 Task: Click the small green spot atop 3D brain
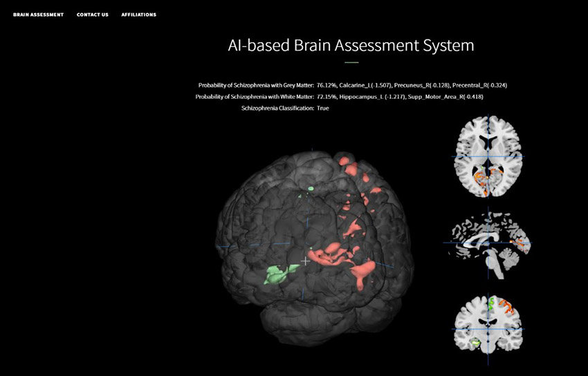coord(311,189)
